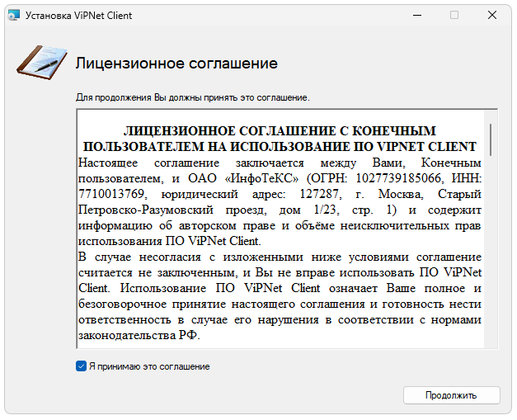Screen dimensions: 517x420
Task: Click the notebook and pen license icon
Action: coord(42,63)
